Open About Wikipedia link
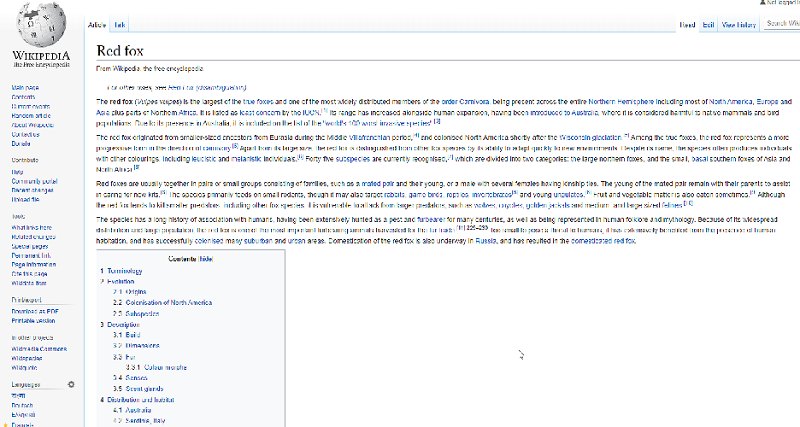 click(x=33, y=125)
